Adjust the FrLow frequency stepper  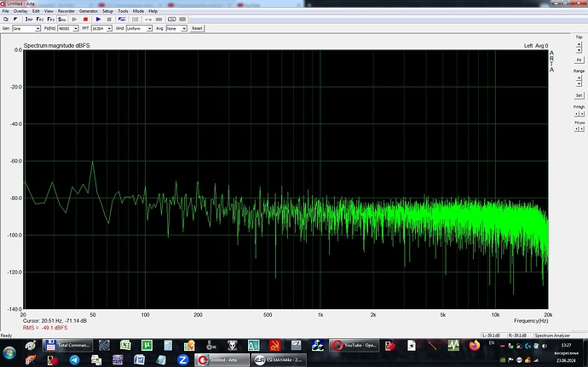[579, 129]
